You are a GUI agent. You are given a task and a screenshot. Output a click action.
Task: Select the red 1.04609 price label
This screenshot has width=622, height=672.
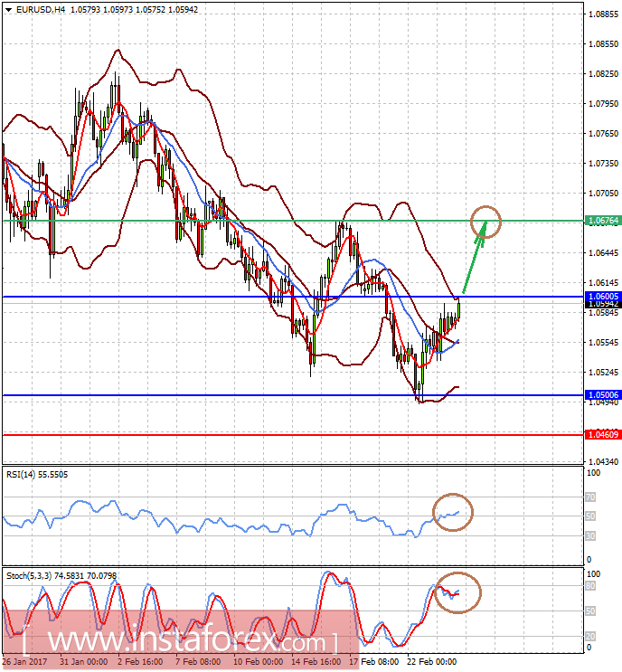[601, 435]
